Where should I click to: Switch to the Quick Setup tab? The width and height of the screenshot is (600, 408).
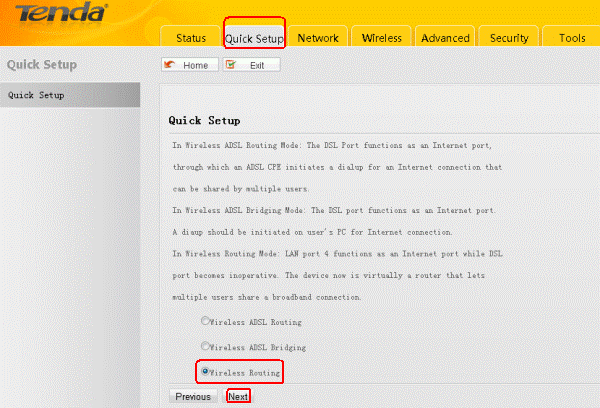point(254,38)
